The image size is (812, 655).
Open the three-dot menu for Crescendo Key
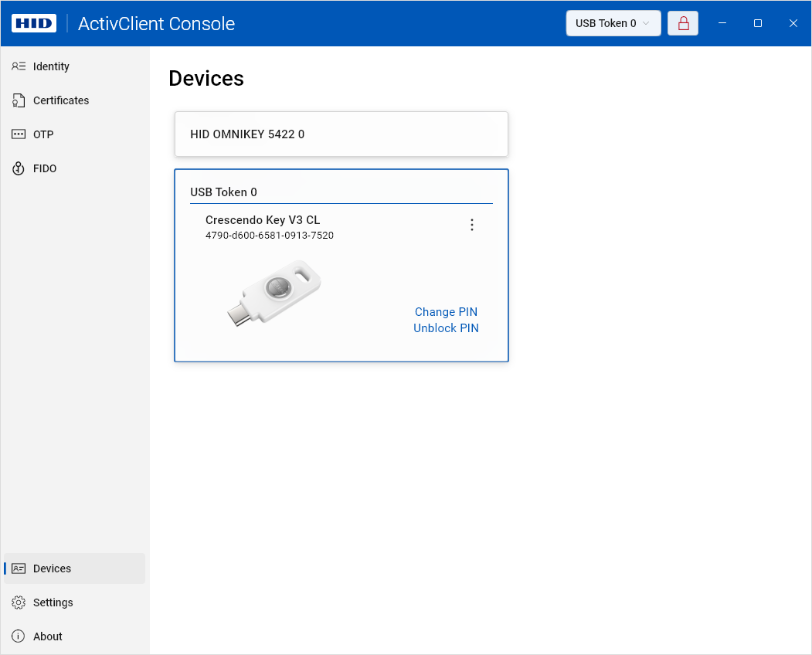tap(472, 225)
